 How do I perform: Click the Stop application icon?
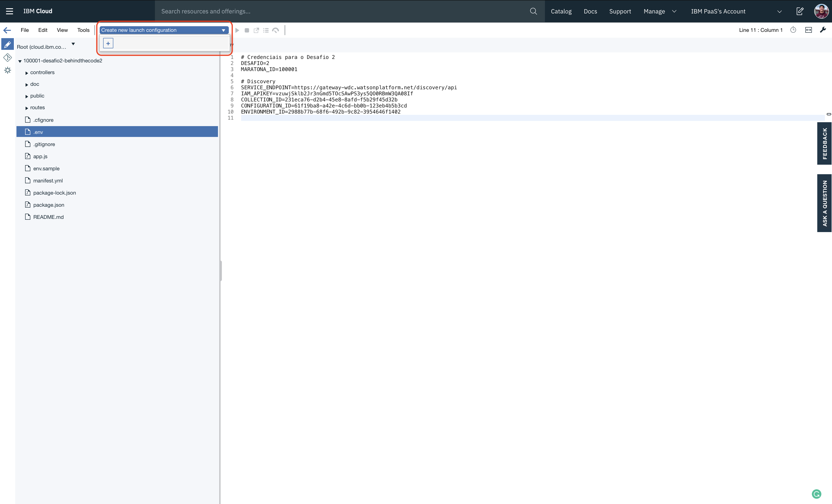pyautogui.click(x=247, y=30)
